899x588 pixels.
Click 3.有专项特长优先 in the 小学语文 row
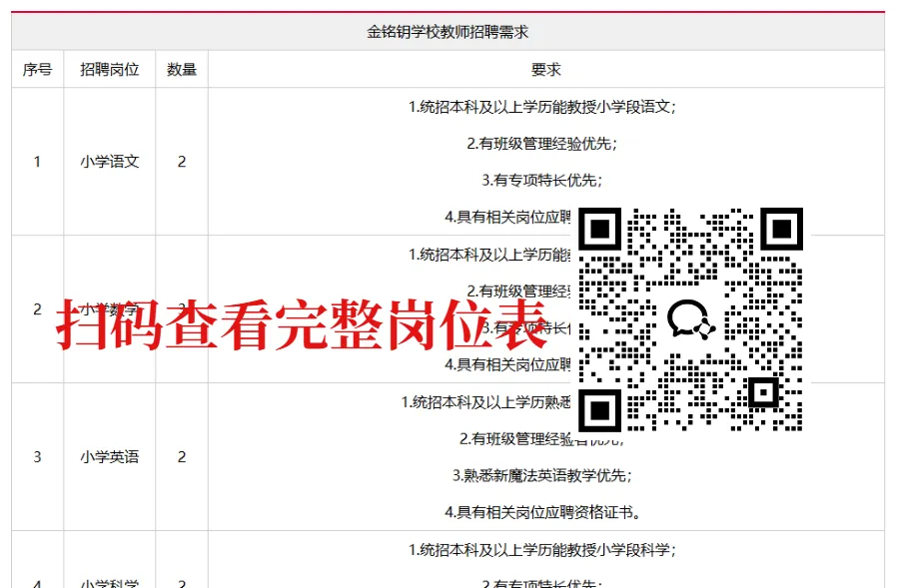click(x=542, y=180)
